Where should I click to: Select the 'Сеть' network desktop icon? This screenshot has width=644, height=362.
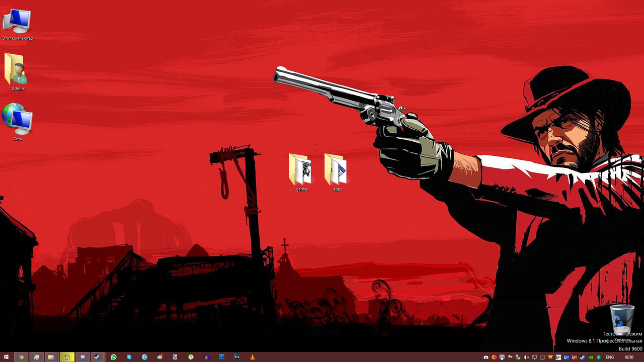pos(18,122)
